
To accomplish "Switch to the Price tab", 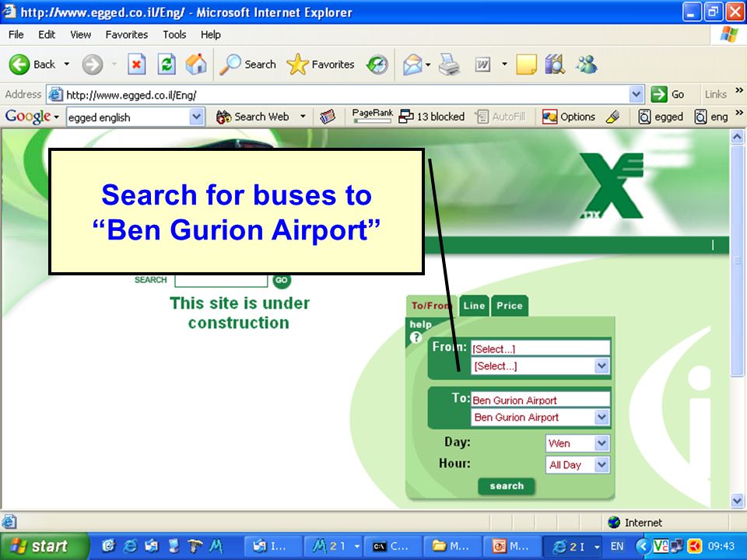I will pos(509,306).
